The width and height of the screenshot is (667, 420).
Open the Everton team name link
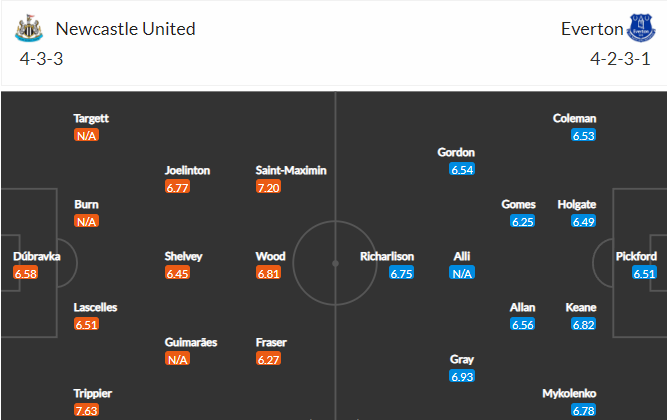(x=592, y=29)
